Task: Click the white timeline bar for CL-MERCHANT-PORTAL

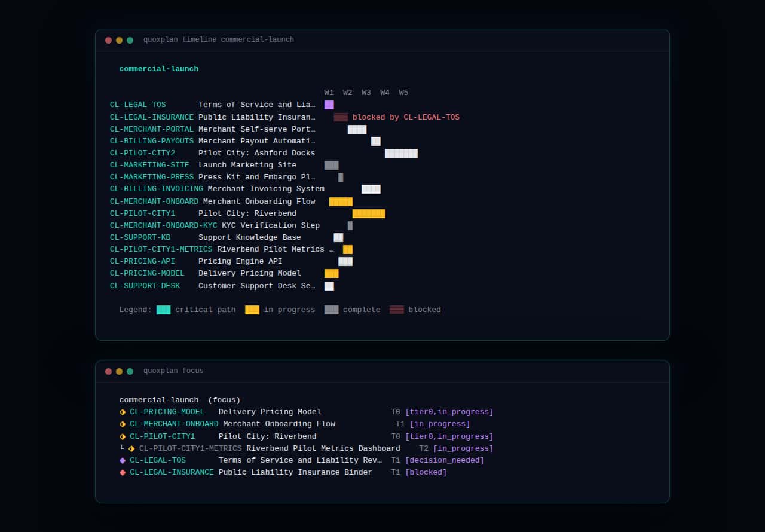Action: pyautogui.click(x=357, y=129)
